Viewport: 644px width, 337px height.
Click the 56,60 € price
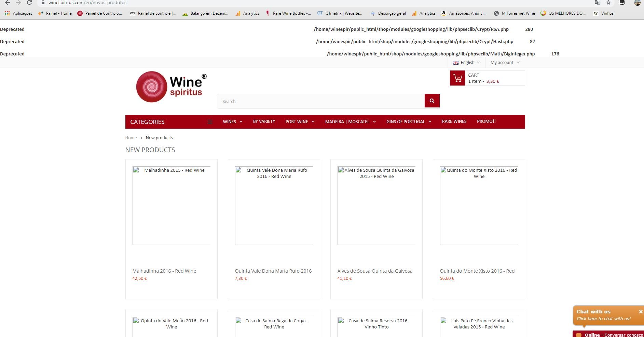(447, 278)
